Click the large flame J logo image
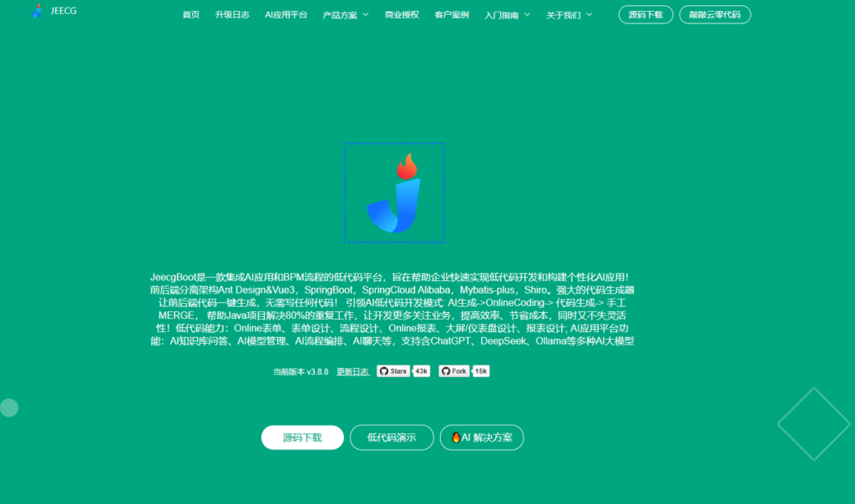The image size is (855, 504). [x=394, y=193]
